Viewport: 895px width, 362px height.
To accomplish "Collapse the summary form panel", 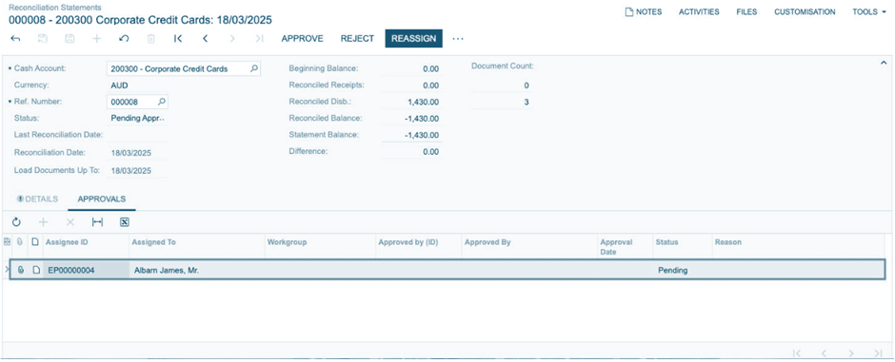I will tap(884, 62).
